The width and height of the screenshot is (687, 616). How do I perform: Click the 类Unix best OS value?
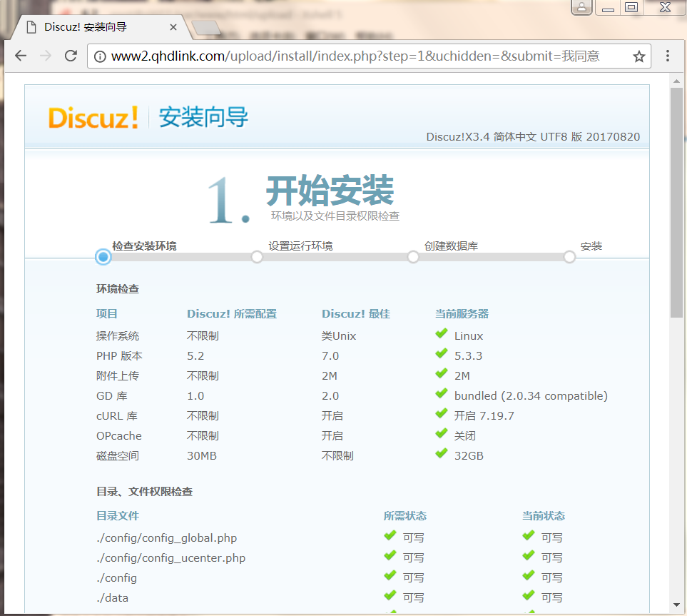click(338, 336)
